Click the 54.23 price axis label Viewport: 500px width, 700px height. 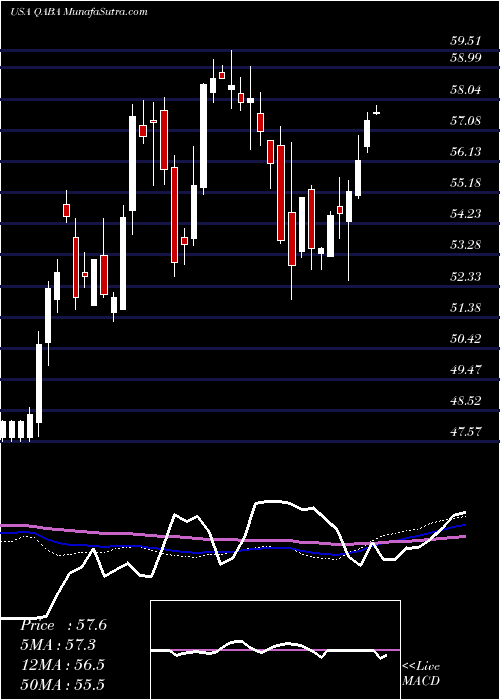pos(466,213)
